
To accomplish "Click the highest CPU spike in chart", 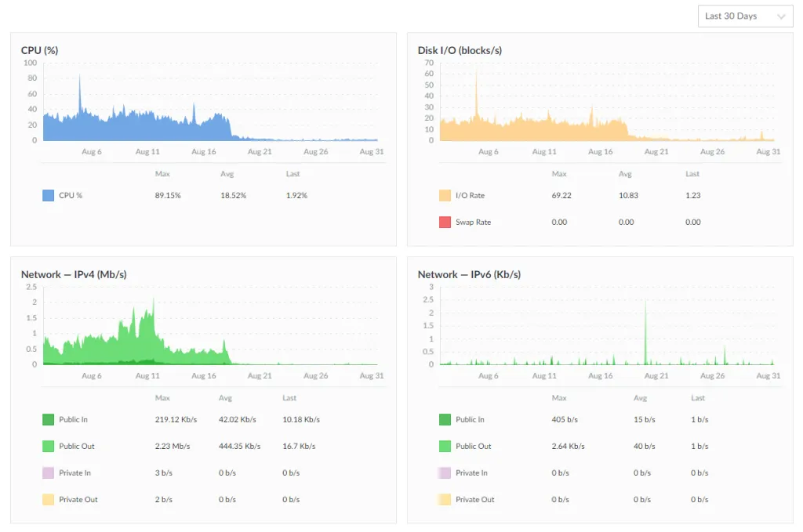I will coord(79,78).
